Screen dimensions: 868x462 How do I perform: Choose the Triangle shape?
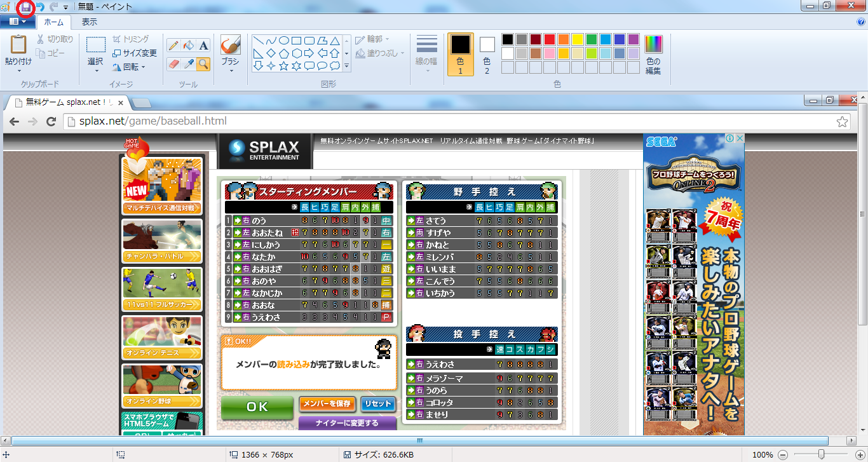tap(335, 41)
